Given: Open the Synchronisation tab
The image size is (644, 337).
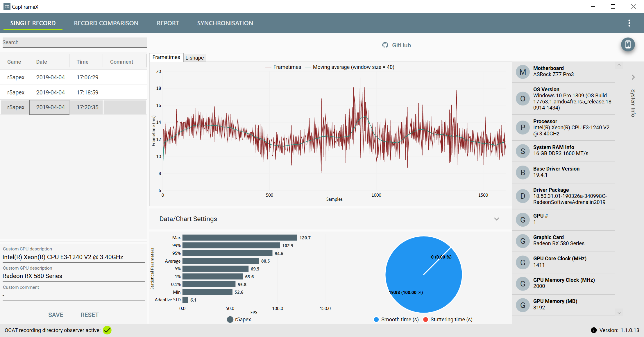Looking at the screenshot, I should 225,23.
